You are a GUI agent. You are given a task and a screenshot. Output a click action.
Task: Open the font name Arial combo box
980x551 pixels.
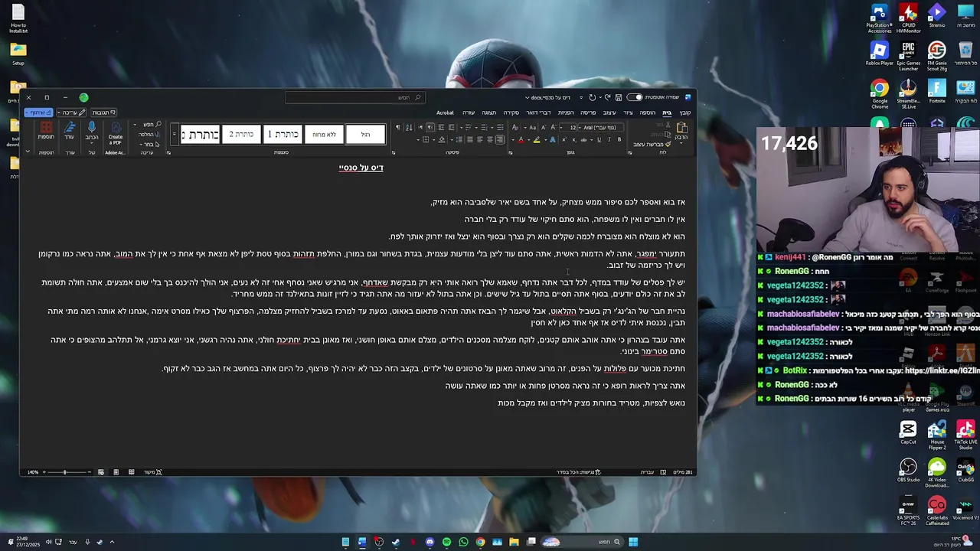click(x=601, y=128)
